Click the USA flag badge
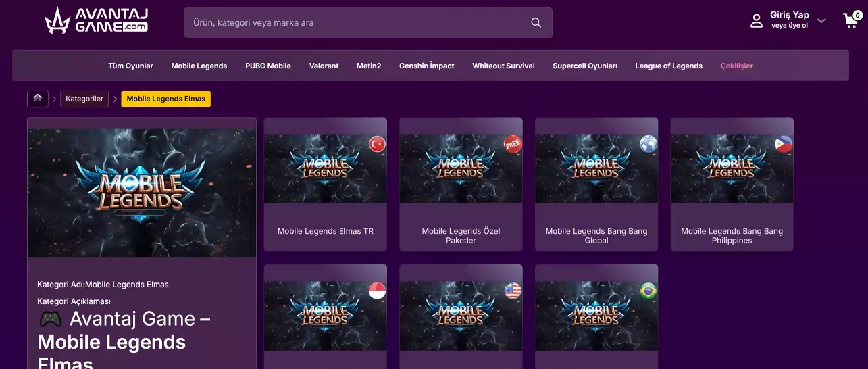 (513, 291)
